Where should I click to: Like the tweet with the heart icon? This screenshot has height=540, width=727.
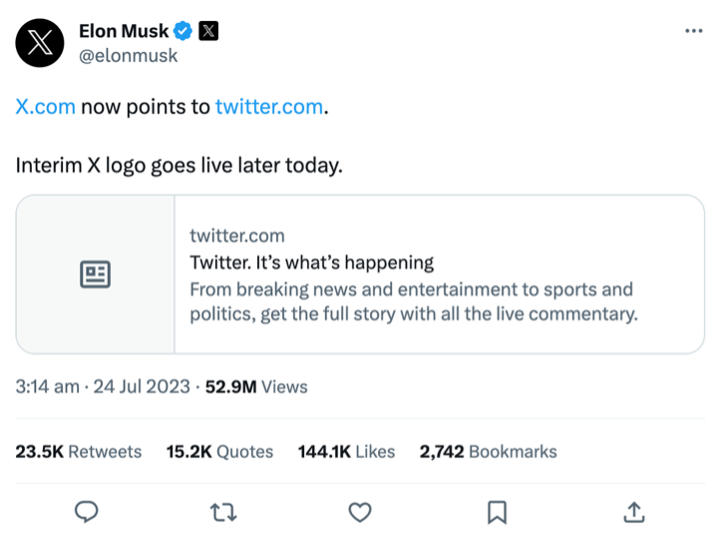[x=360, y=512]
